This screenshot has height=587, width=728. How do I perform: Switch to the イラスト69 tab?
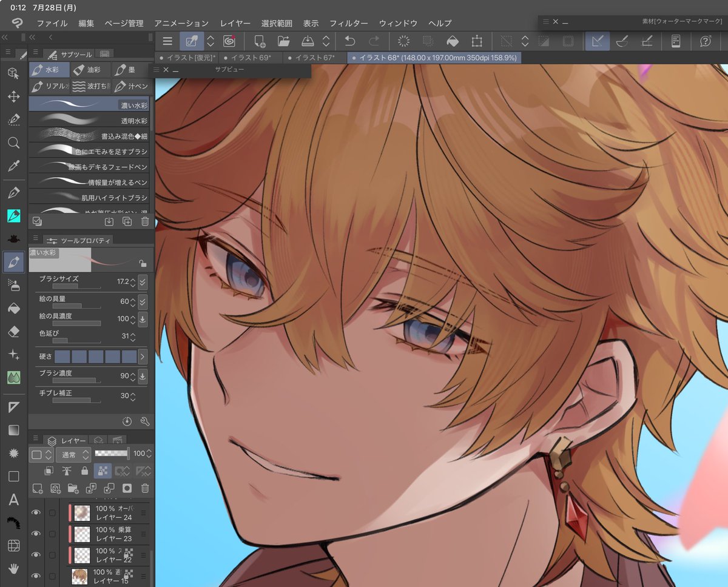pyautogui.click(x=250, y=57)
